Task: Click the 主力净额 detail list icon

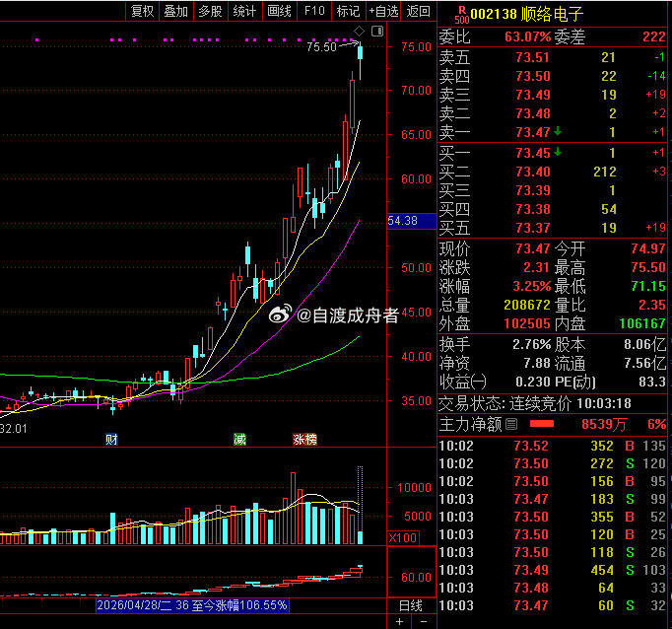Action: (511, 425)
